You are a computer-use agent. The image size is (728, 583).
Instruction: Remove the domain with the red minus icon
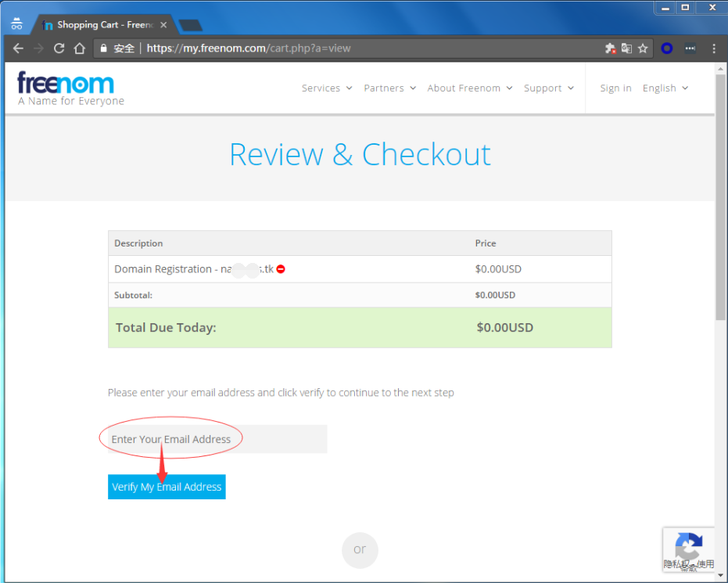click(x=281, y=269)
